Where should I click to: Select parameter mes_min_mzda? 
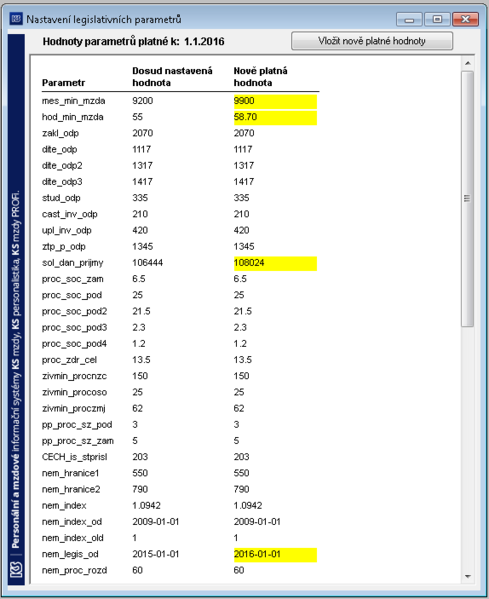73,101
